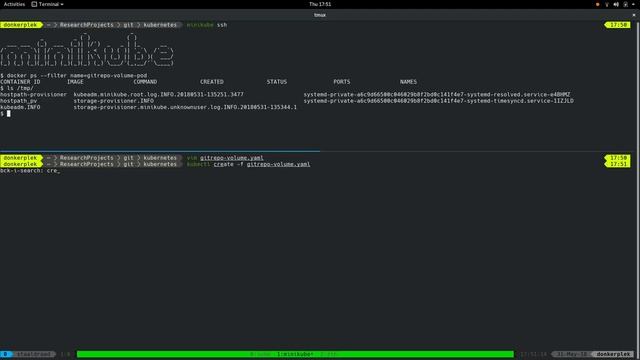Click the COMMAND column header

pyautogui.click(x=145, y=82)
